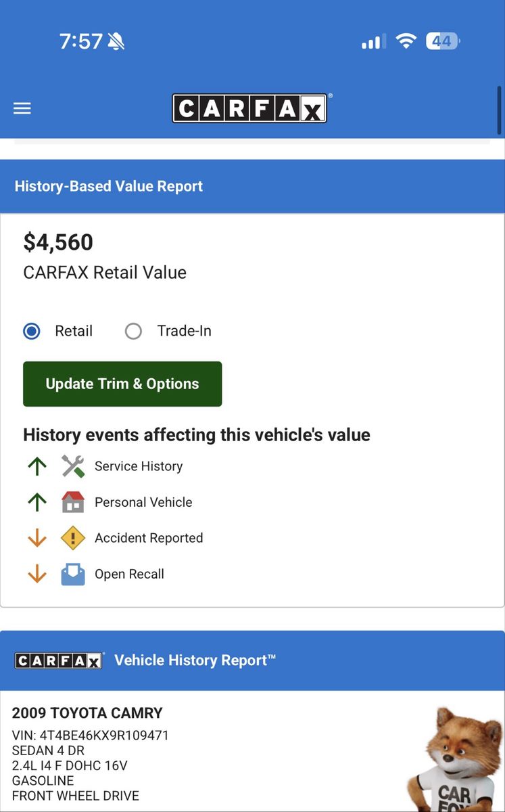Click Update Trim & Options button
505x812 pixels.
(122, 384)
